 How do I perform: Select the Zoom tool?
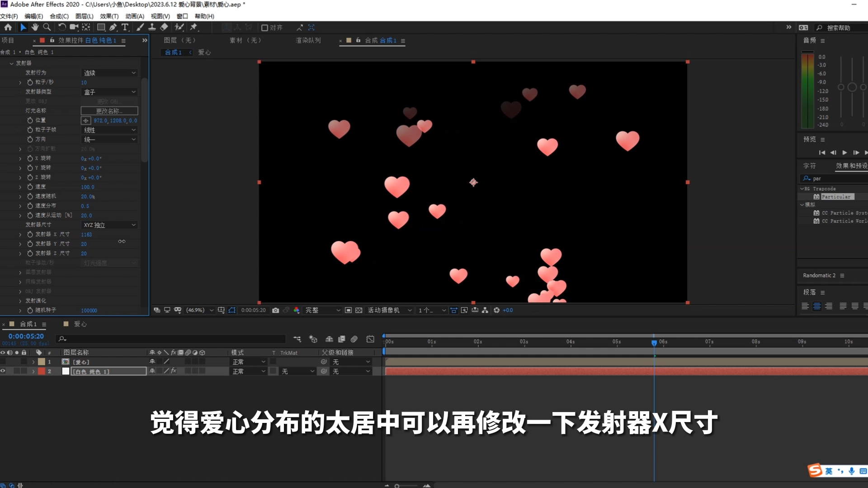pos(47,27)
